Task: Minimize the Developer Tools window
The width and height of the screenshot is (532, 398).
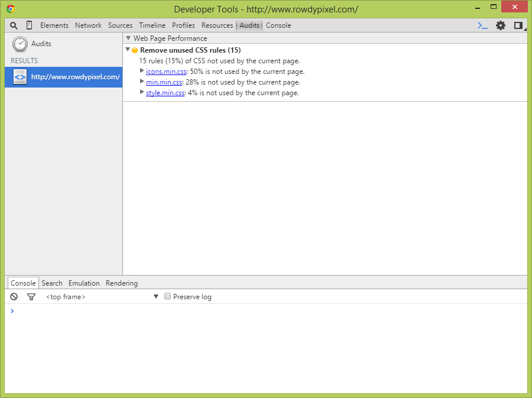Action: coord(478,8)
